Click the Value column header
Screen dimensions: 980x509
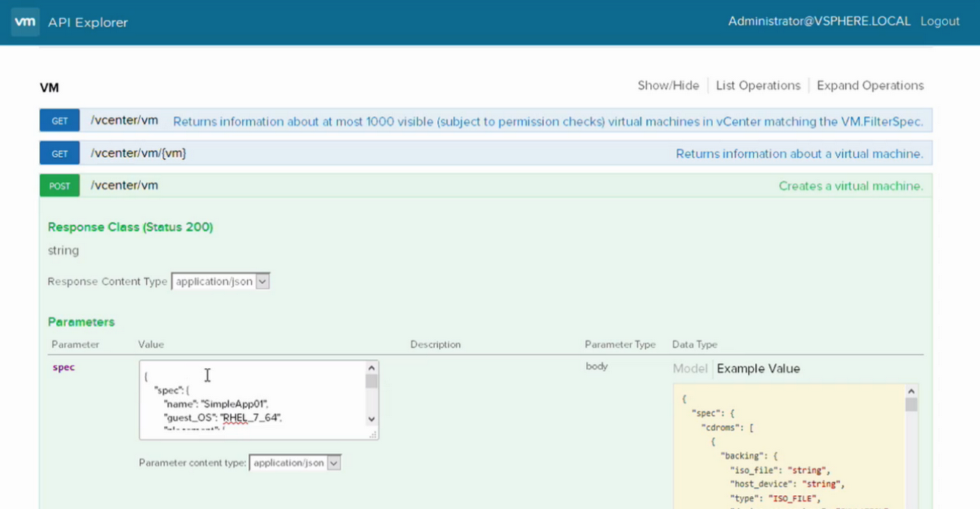coord(151,344)
